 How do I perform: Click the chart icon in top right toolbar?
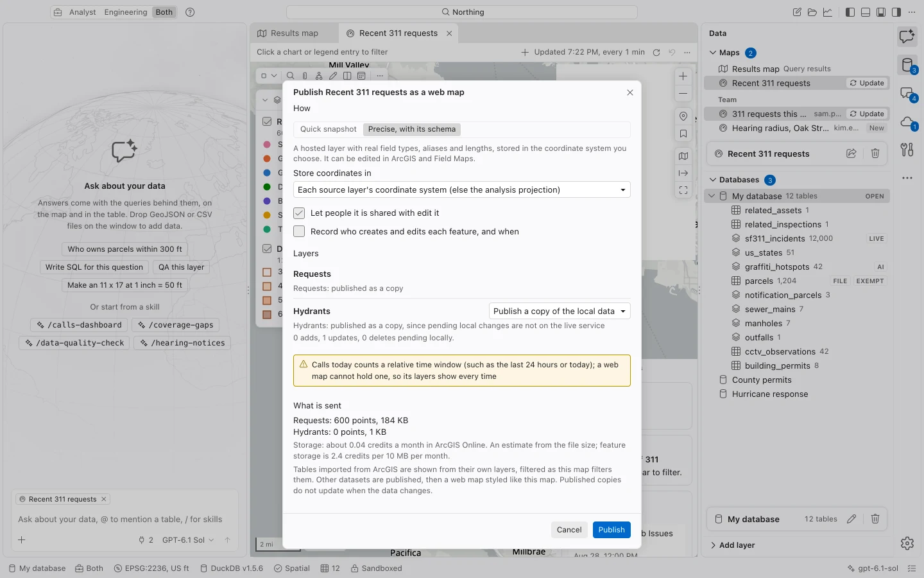pyautogui.click(x=828, y=12)
